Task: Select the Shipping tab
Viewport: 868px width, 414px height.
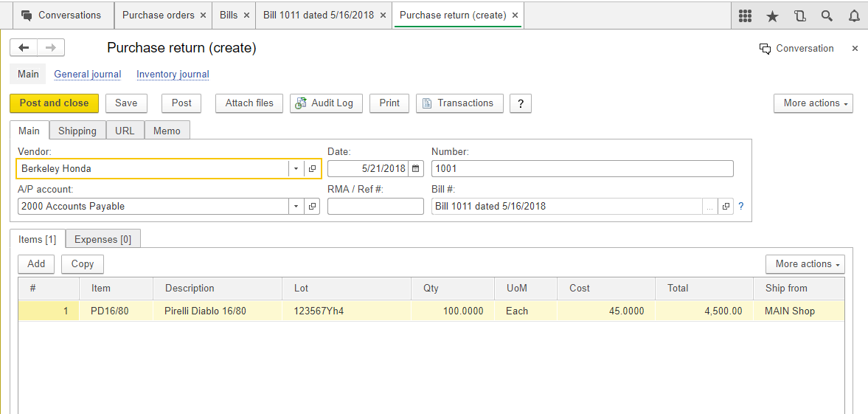Action: click(x=77, y=131)
